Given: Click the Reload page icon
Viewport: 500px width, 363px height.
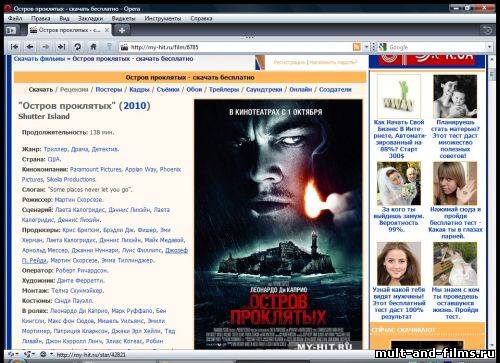Looking at the screenshot, I should click(77, 47).
